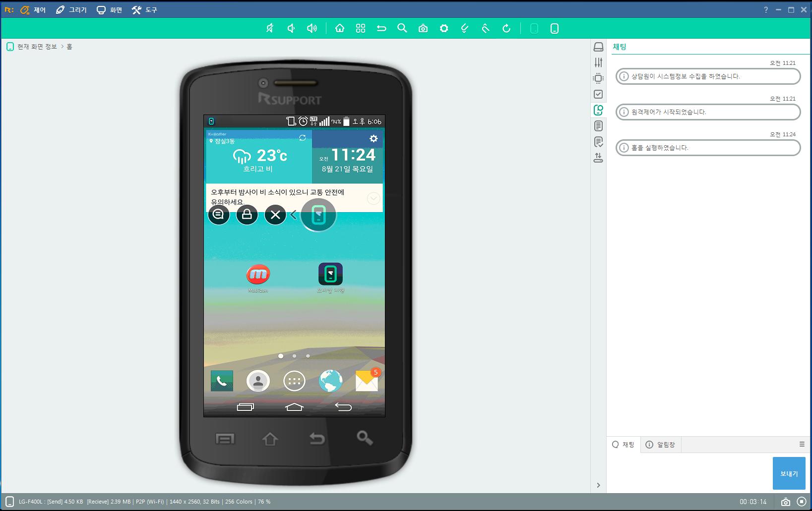Tap the email icon with 5 badge
This screenshot has height=511, width=812.
tap(367, 380)
